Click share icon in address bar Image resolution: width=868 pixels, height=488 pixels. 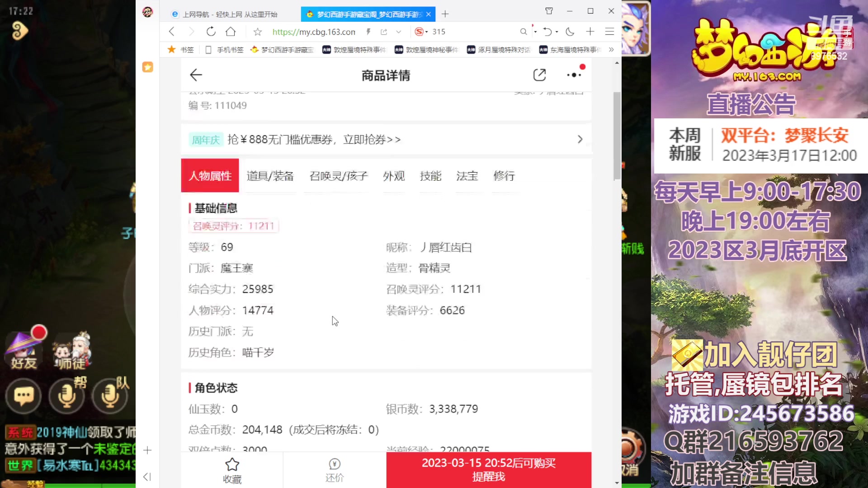(x=384, y=32)
